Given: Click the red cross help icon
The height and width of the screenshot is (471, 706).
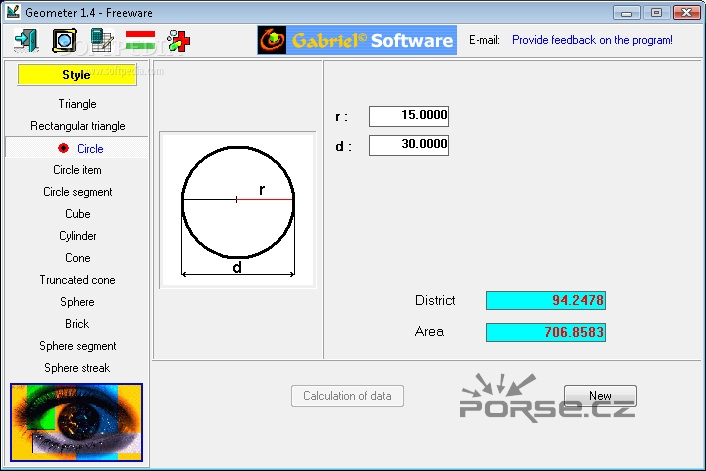Looking at the screenshot, I should 179,41.
